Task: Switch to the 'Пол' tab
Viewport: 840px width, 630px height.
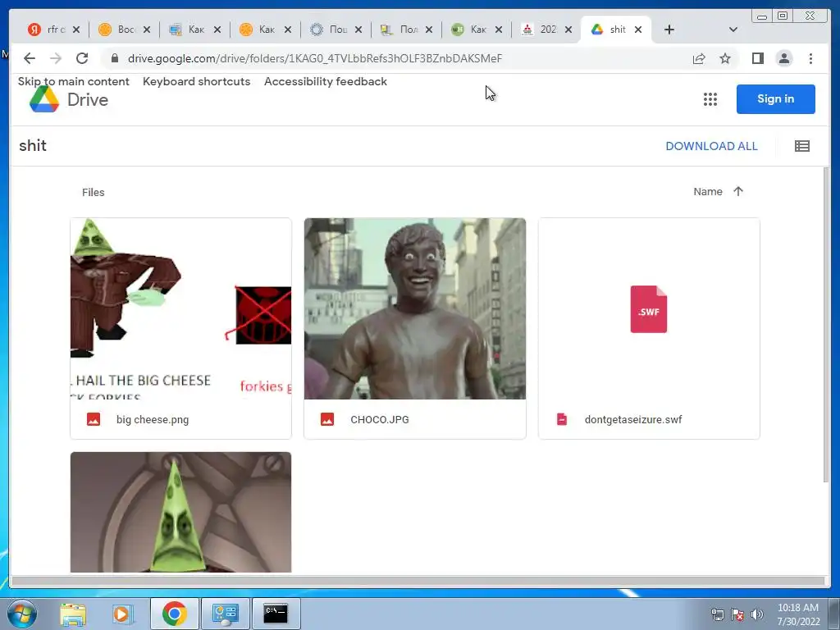Action: [x=406, y=30]
